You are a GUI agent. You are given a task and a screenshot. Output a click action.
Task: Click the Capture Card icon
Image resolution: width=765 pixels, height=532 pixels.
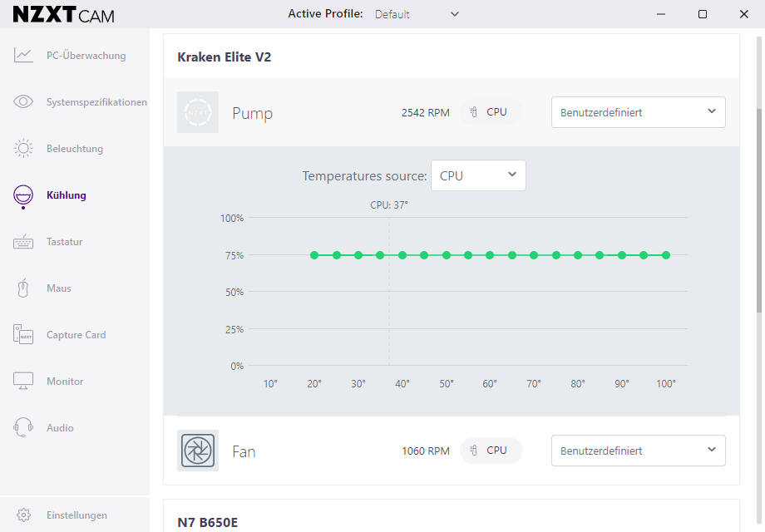tap(23, 335)
